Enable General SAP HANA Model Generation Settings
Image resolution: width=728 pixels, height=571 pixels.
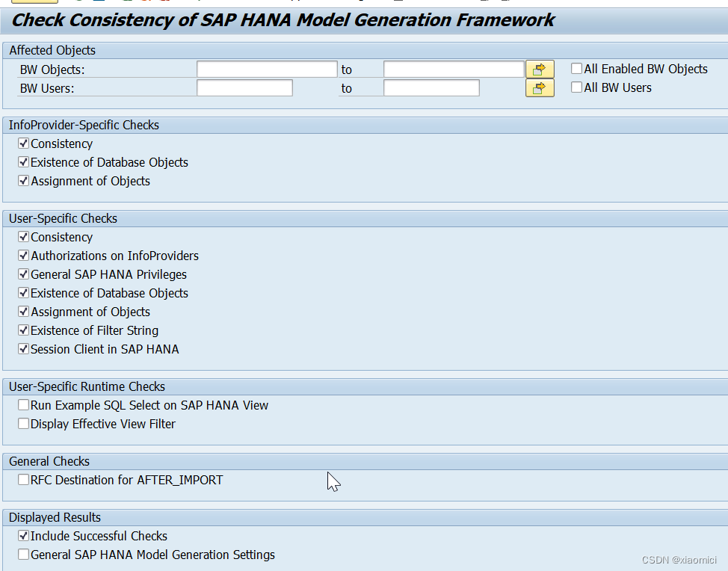click(x=23, y=555)
